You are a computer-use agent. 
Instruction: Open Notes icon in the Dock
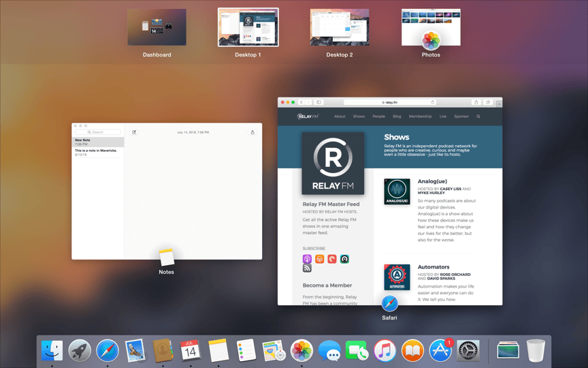pos(218,351)
